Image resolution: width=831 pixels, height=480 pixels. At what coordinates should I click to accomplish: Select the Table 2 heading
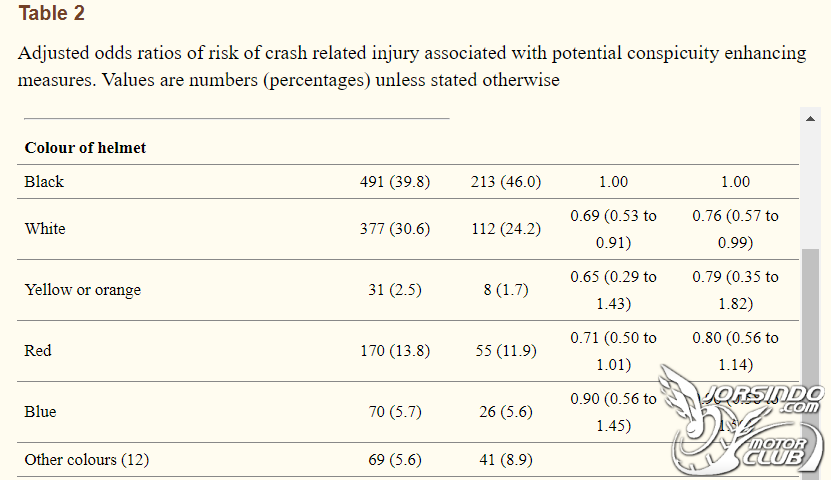51,13
